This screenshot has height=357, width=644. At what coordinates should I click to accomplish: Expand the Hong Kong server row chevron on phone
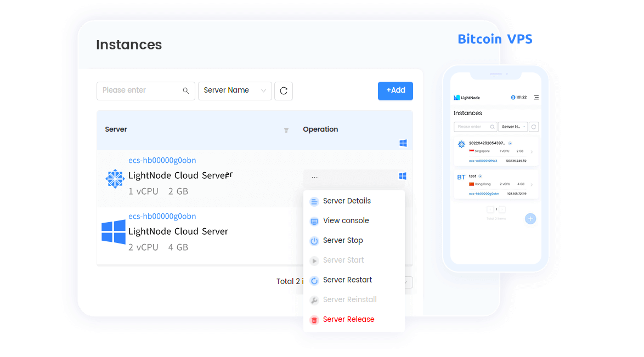point(532,185)
